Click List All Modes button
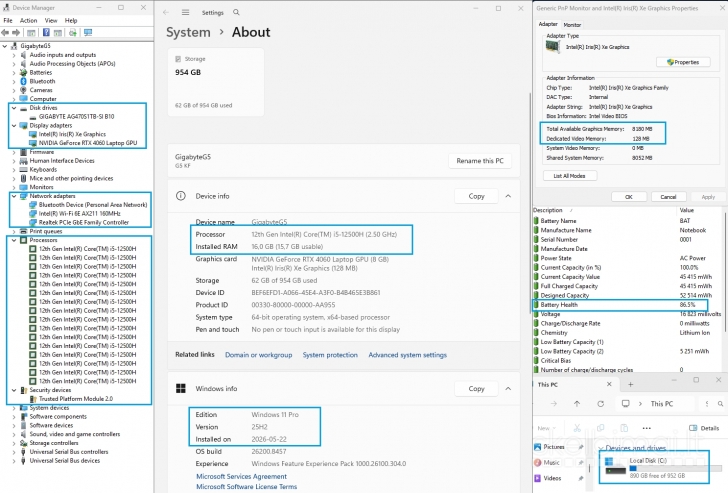 pos(570,176)
